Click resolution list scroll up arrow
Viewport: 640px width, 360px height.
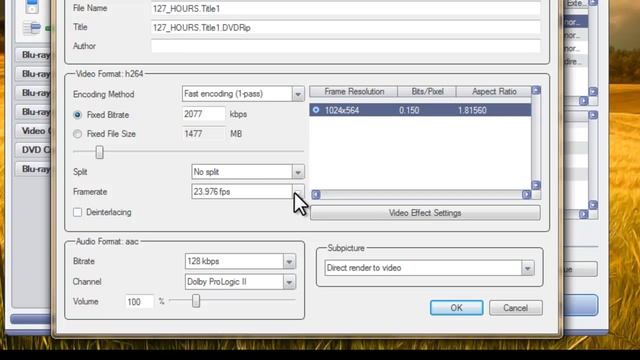536,90
